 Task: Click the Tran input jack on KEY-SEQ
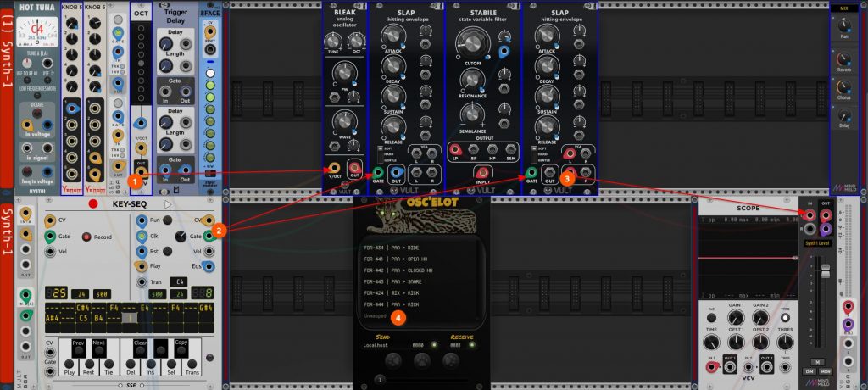pos(142,282)
